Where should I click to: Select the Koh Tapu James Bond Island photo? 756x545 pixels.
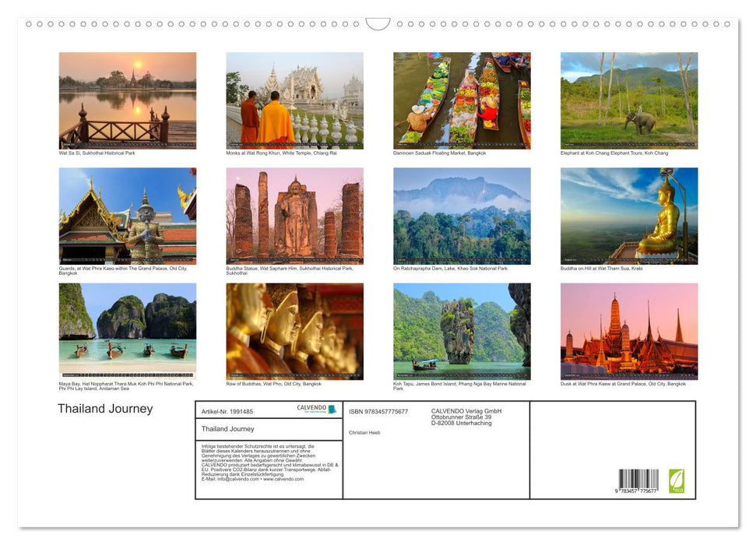(462, 330)
